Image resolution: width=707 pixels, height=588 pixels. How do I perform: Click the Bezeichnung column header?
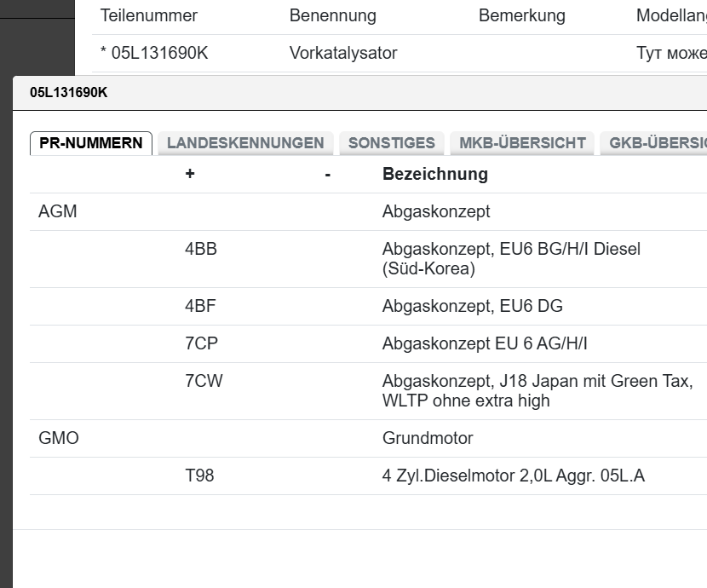tap(434, 174)
